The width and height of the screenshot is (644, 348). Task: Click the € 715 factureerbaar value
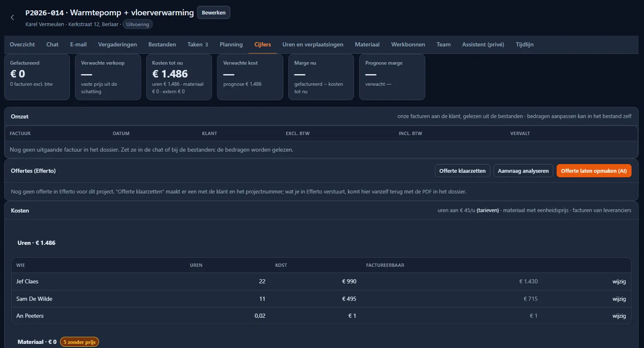531,299
